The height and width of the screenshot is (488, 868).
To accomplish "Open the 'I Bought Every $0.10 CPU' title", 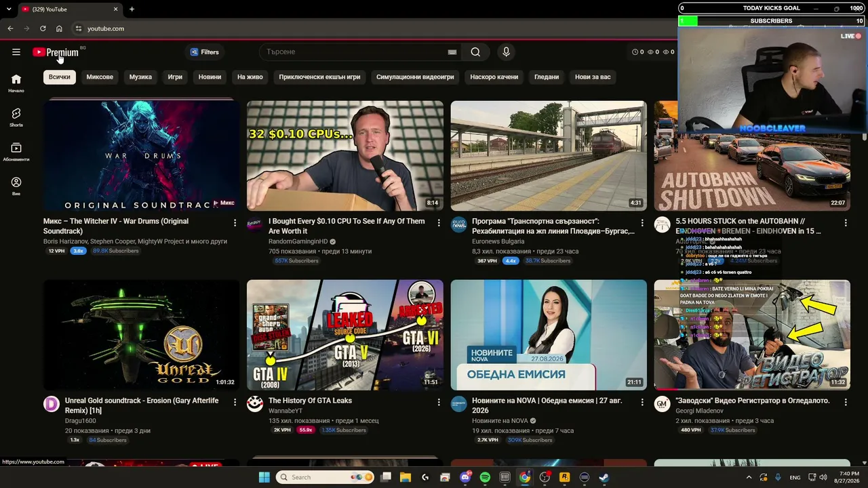I will [347, 226].
